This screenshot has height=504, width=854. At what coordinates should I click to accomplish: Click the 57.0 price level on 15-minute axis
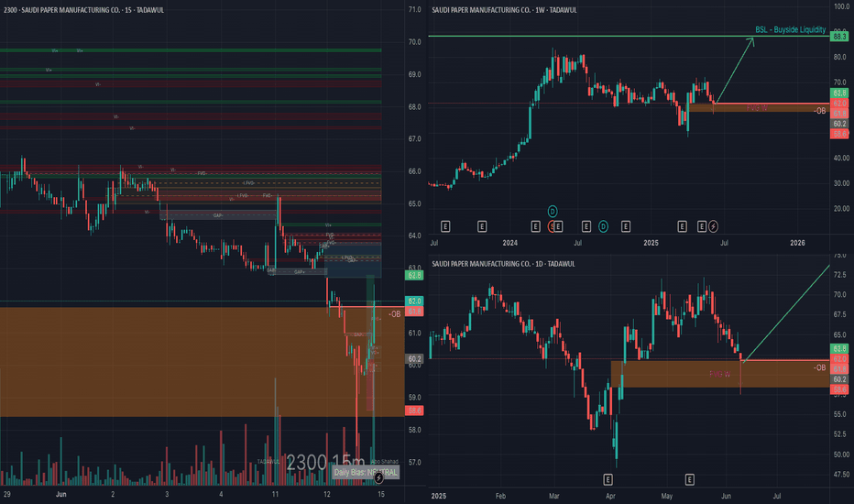tap(414, 462)
